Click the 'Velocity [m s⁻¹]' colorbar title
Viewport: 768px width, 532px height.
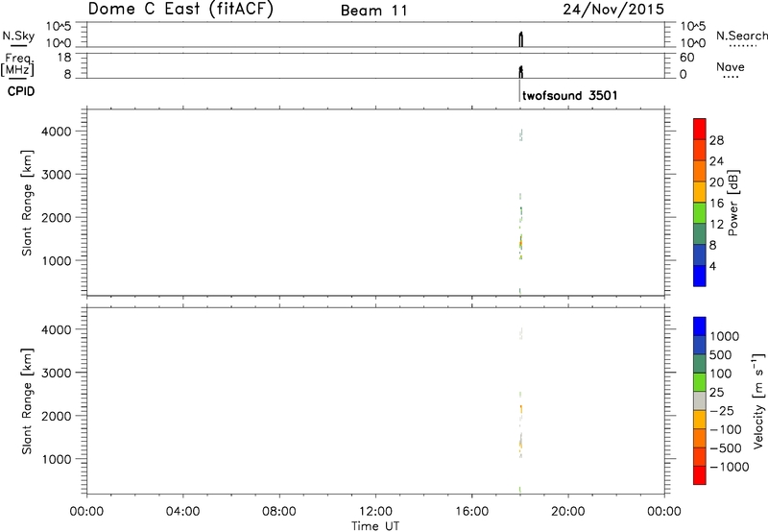[x=758, y=400]
